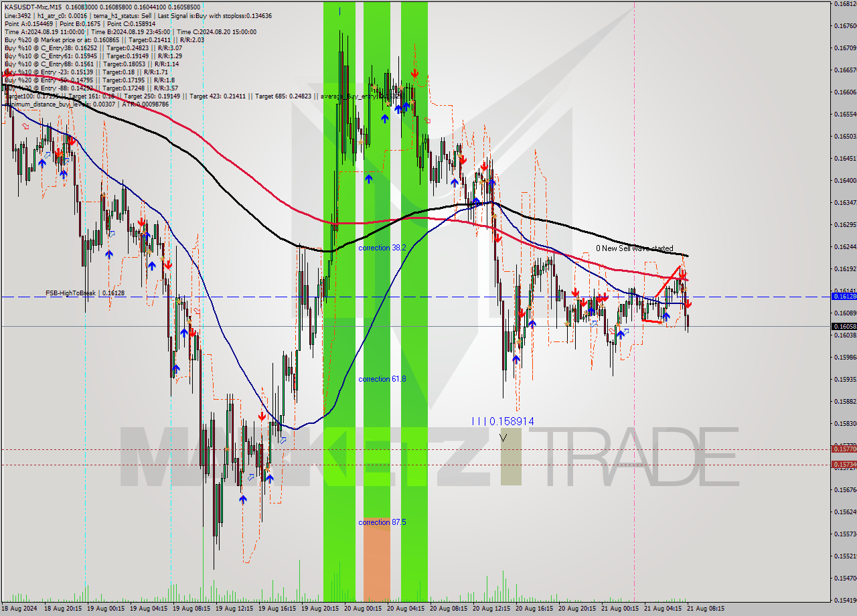
Task: Click the '19 Aug 04:15' time label
Action: 149,609
